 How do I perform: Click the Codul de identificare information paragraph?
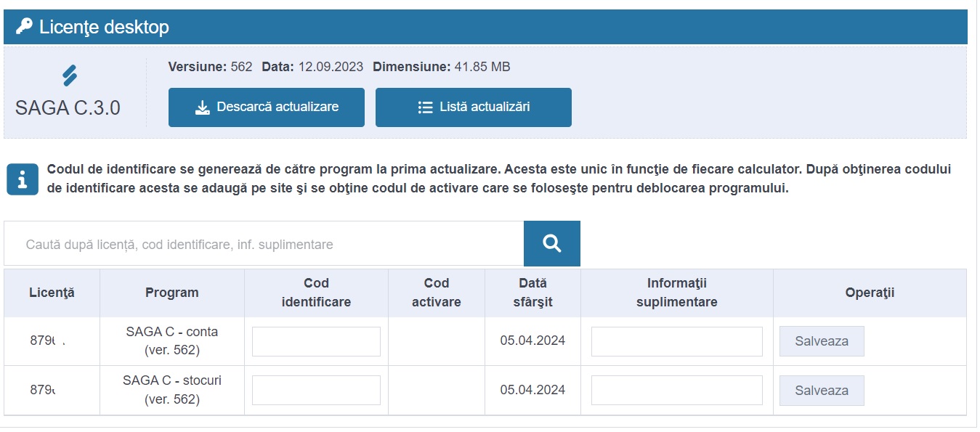(499, 179)
